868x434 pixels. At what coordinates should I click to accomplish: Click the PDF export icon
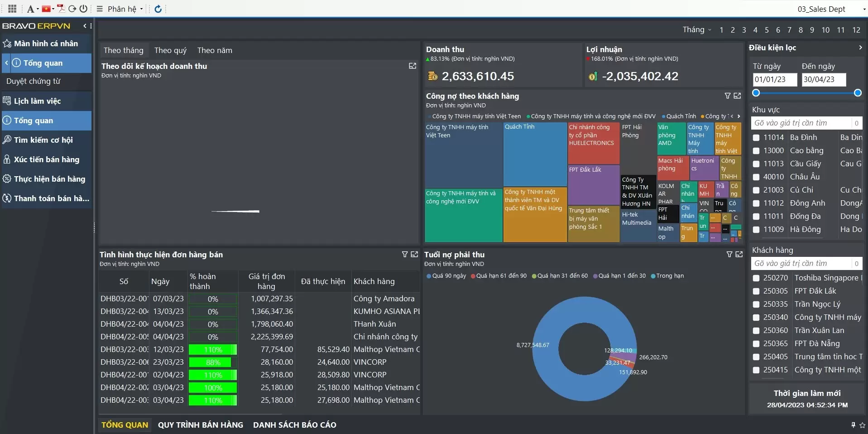click(61, 9)
